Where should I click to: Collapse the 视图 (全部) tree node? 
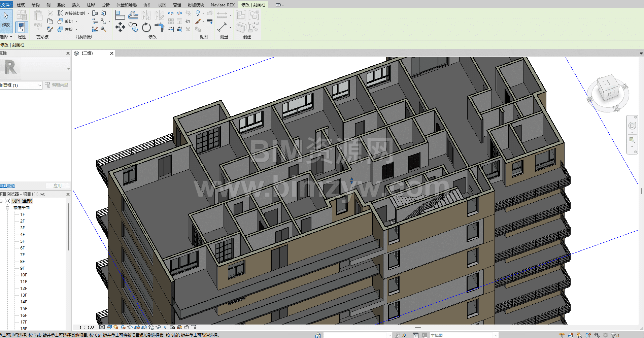(x=1, y=201)
